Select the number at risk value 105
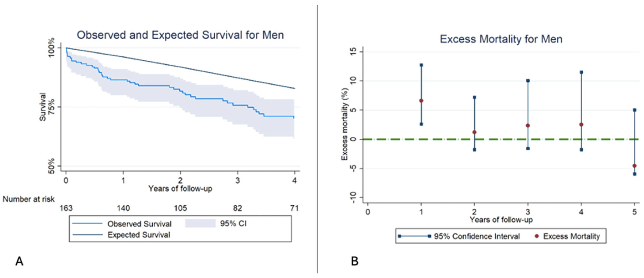 point(180,208)
